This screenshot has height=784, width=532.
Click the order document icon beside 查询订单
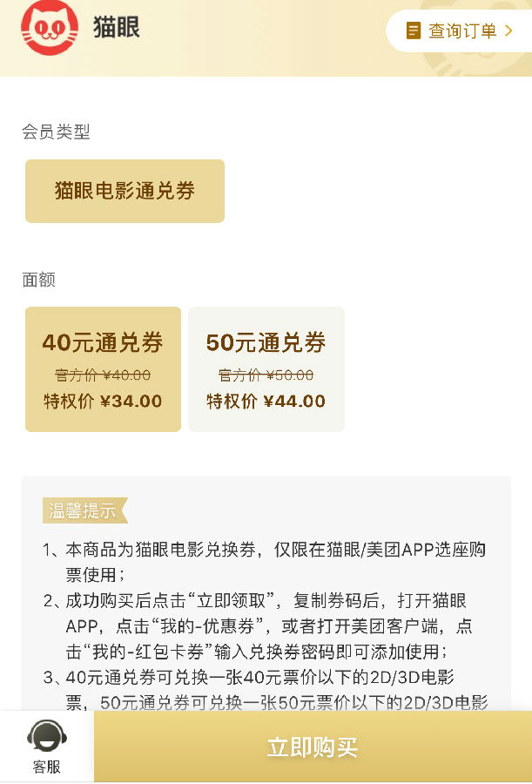[x=414, y=30]
